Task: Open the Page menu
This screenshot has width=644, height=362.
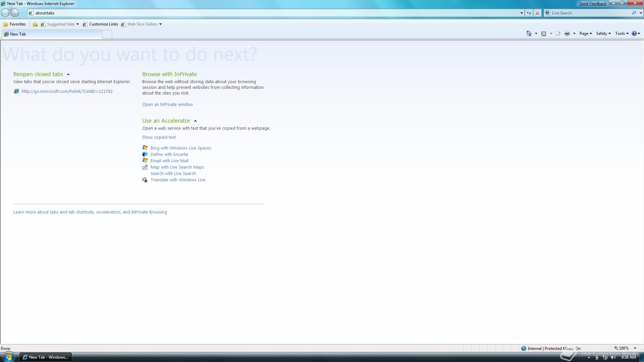Action: (x=586, y=34)
